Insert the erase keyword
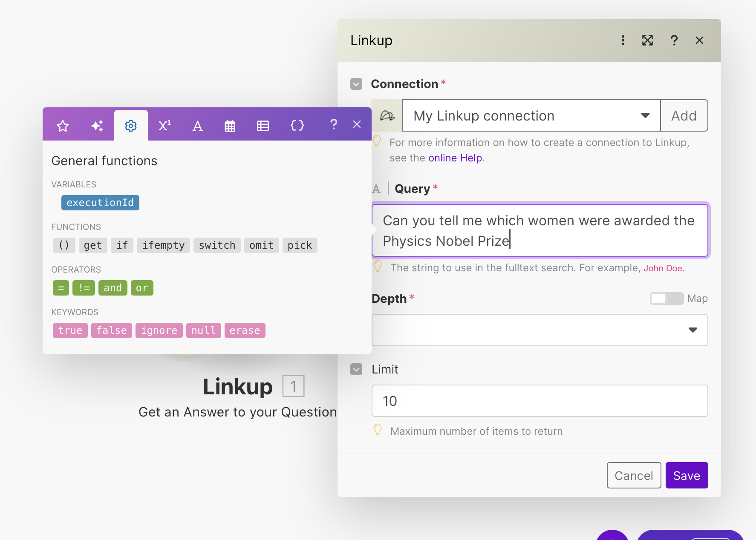The width and height of the screenshot is (756, 540). pyautogui.click(x=245, y=330)
